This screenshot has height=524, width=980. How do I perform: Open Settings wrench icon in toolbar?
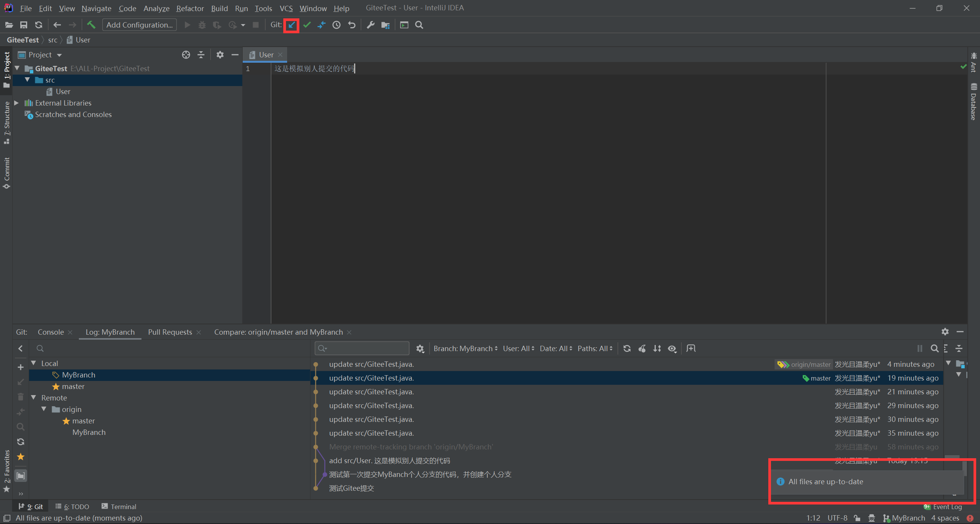[x=370, y=25]
